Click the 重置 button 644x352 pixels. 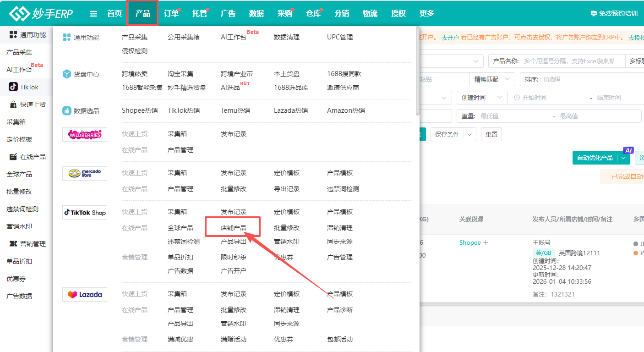491,134
